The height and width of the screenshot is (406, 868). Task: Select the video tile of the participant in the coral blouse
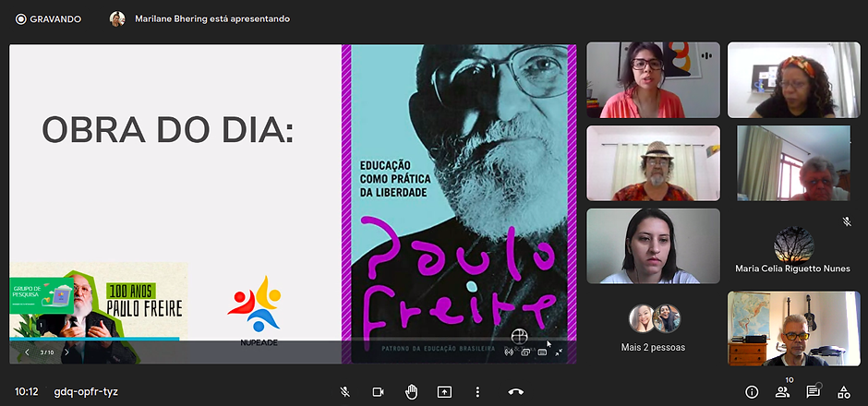653,79
